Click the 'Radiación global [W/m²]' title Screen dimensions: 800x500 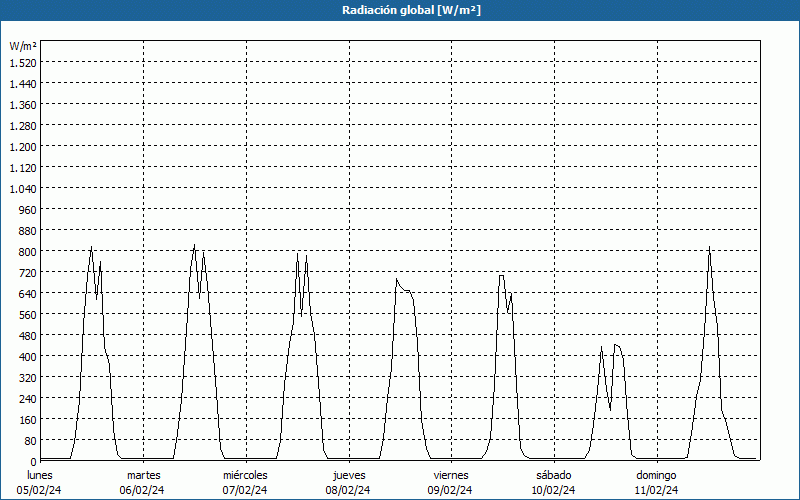[x=411, y=10]
